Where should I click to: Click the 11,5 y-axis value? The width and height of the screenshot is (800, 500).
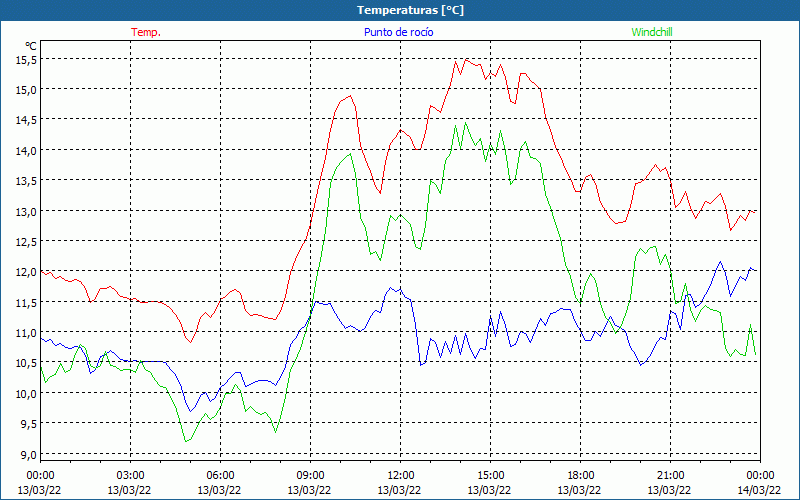point(27,303)
